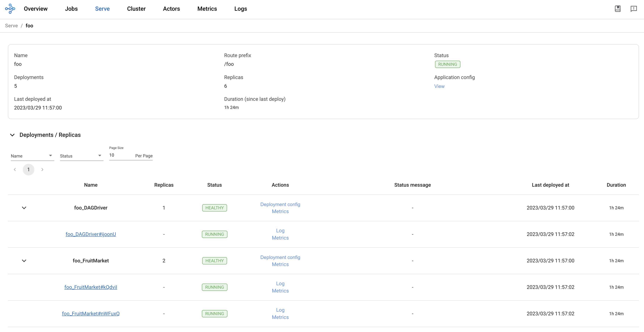Switch to the Actors tab

click(x=171, y=9)
